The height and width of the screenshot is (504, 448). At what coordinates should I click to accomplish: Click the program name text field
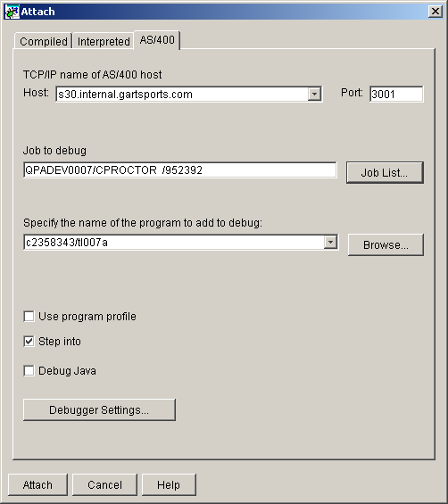pos(174,242)
